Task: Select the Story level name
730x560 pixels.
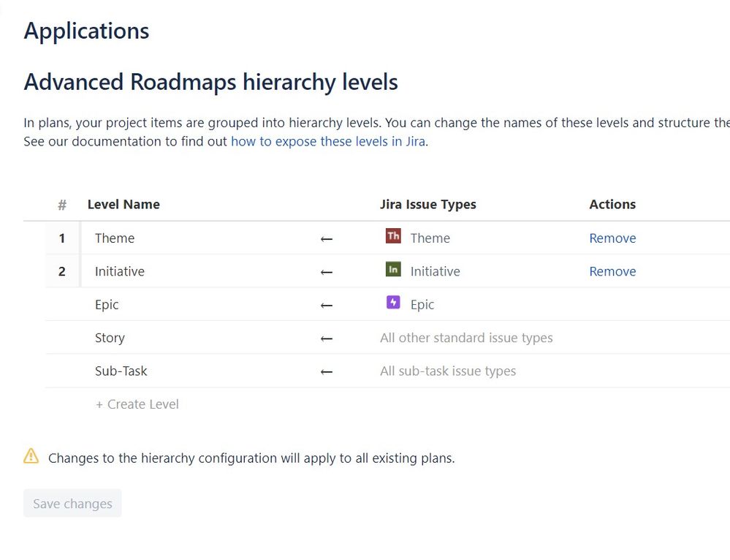Action: click(110, 338)
